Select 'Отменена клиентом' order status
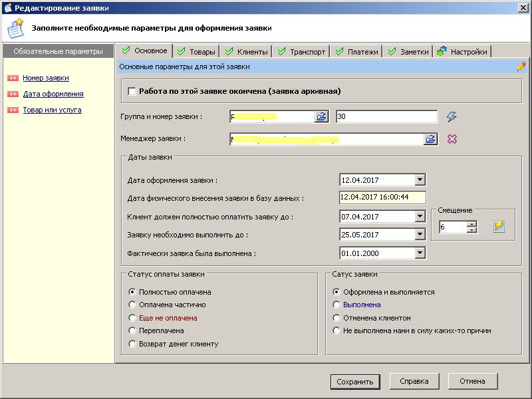The width and height of the screenshot is (532, 399). (337, 318)
